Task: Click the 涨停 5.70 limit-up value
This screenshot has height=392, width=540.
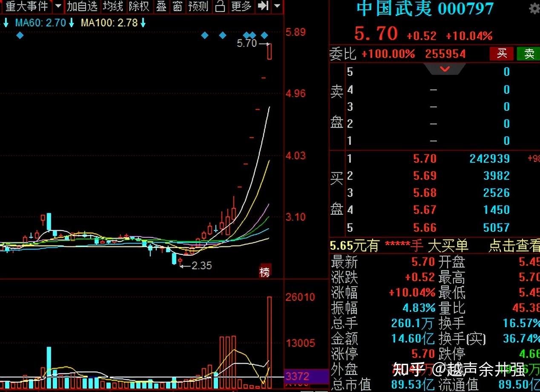Action: pos(423,354)
